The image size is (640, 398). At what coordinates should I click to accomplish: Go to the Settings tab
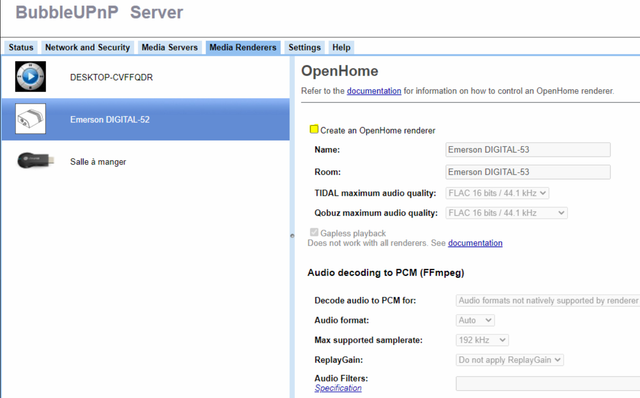coord(304,47)
